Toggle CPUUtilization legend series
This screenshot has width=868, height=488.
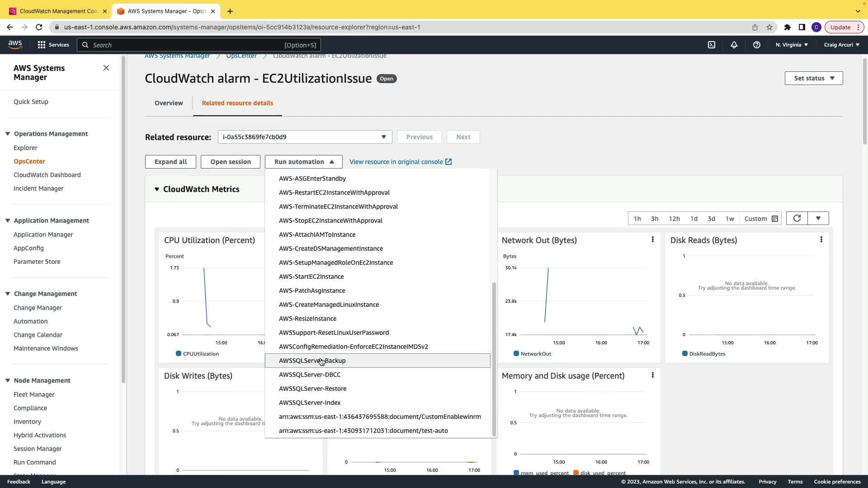coord(198,354)
